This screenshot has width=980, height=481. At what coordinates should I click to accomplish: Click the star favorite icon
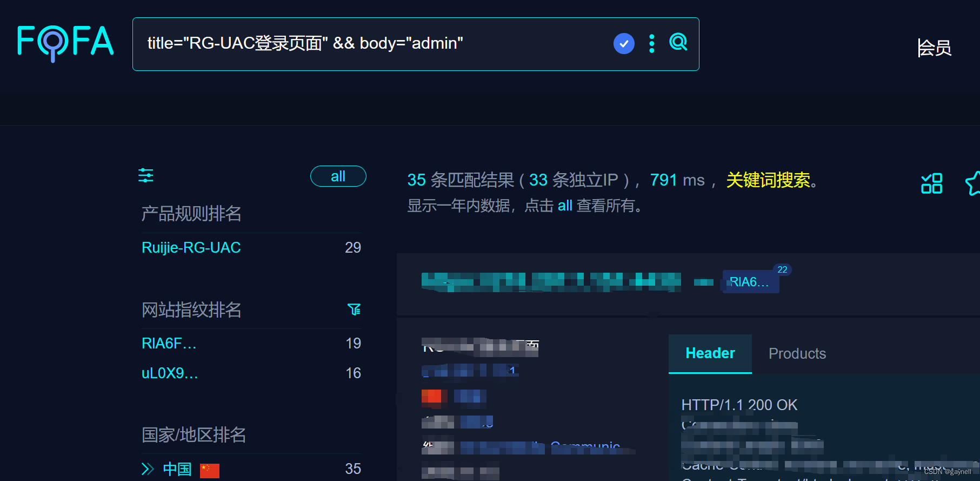[x=972, y=183]
